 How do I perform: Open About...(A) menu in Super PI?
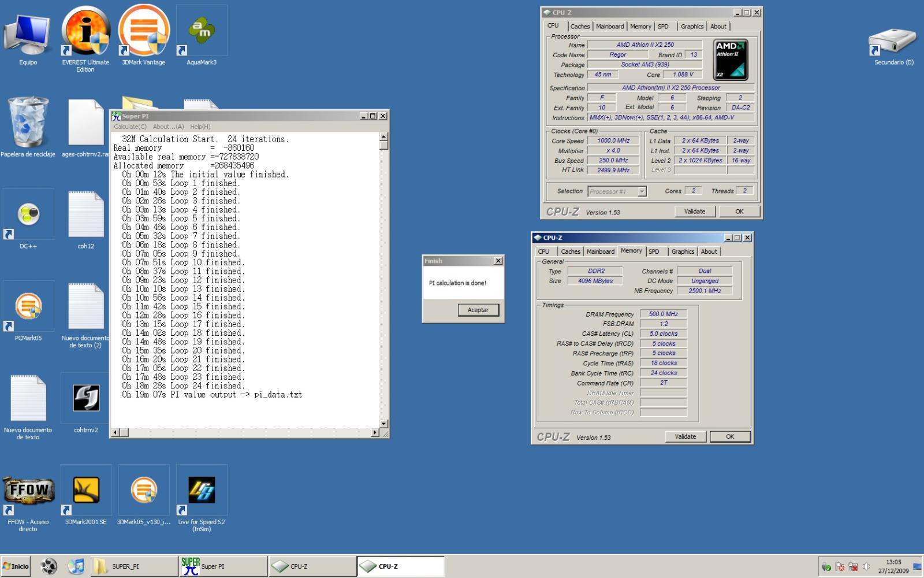pos(168,127)
